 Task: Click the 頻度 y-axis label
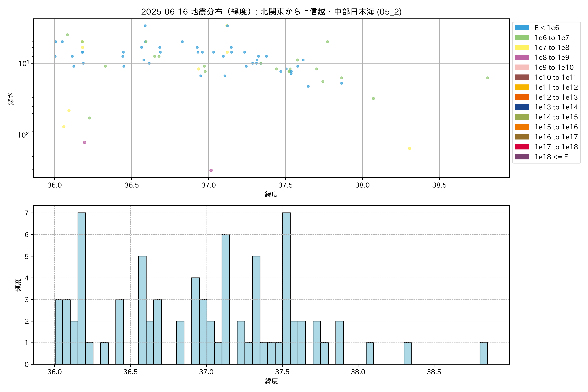(18, 285)
